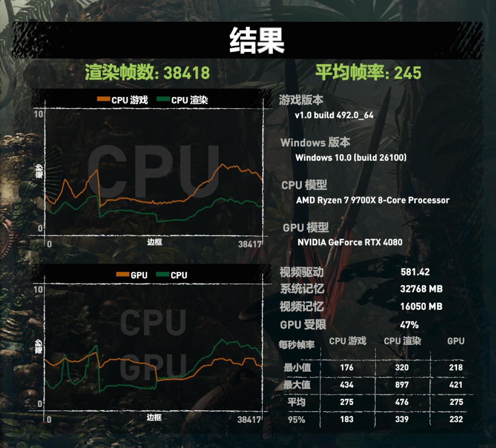The height and width of the screenshot is (448, 496).
Task: Select NVIDIA GeForce RTX 4080 text
Action: tap(350, 242)
